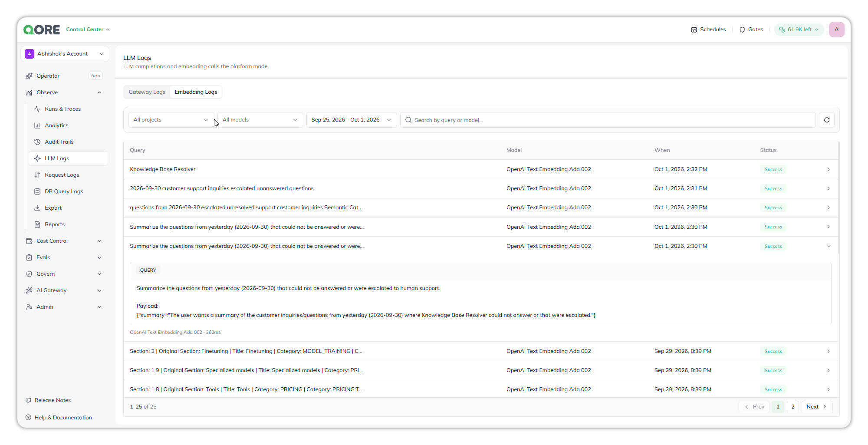Expand the Cost Control section
The height and width of the screenshot is (445, 868).
[x=64, y=241]
